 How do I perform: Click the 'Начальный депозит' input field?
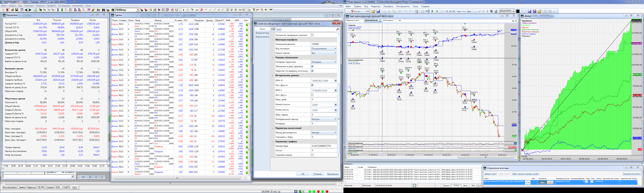(323, 44)
